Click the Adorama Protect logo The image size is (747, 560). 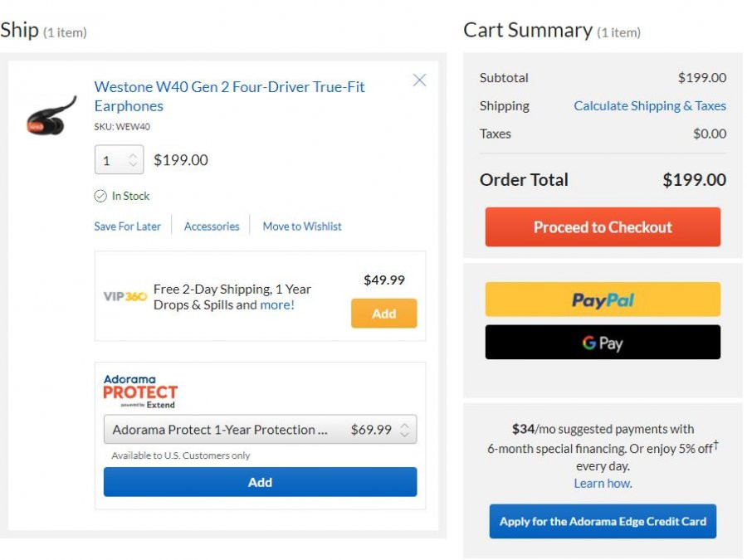pyautogui.click(x=140, y=392)
